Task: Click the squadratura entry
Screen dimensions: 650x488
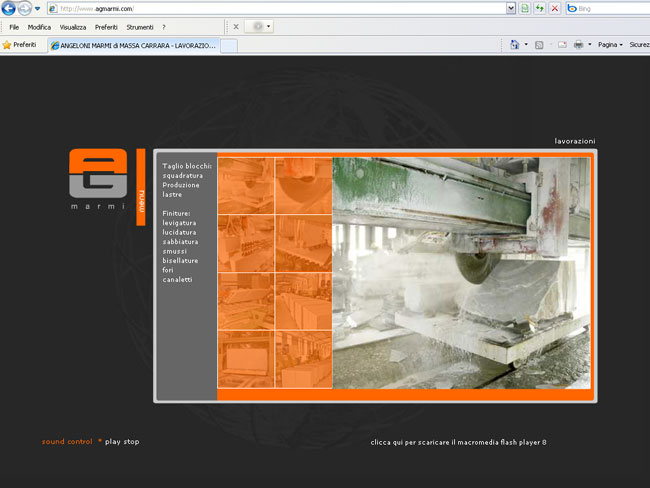Action: (x=183, y=176)
